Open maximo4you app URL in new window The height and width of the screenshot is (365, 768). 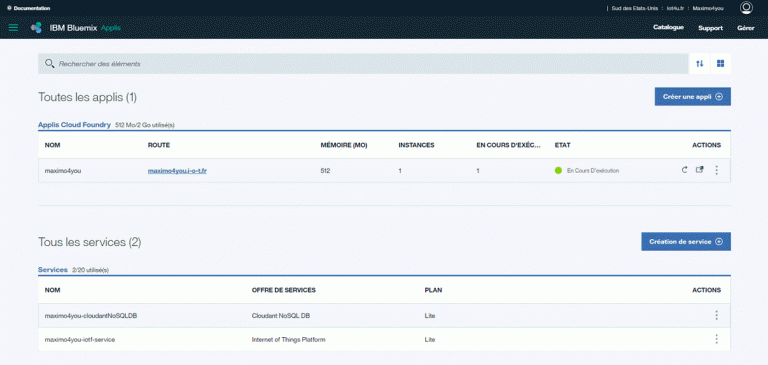click(x=700, y=170)
